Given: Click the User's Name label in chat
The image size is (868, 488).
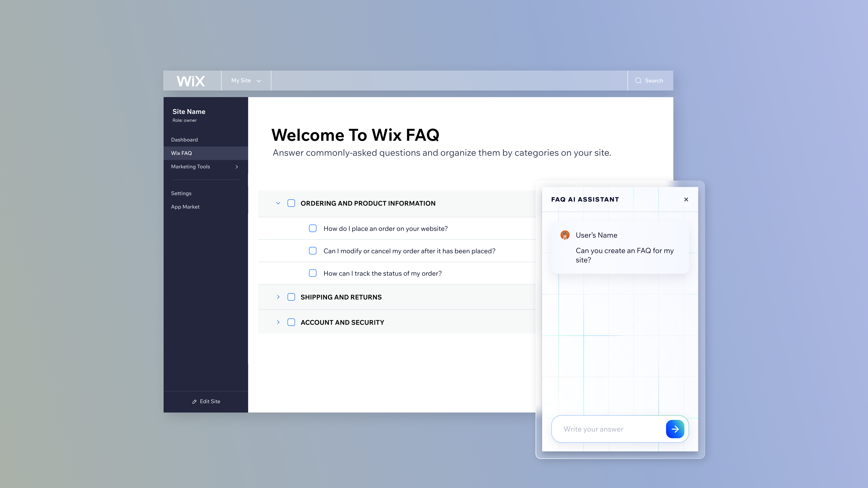Looking at the screenshot, I should [x=596, y=235].
